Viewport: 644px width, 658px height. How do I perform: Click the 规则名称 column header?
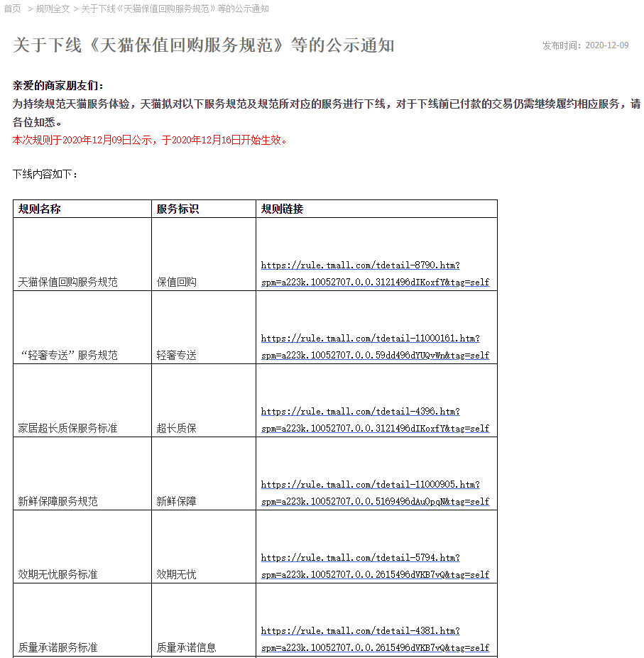coord(40,209)
